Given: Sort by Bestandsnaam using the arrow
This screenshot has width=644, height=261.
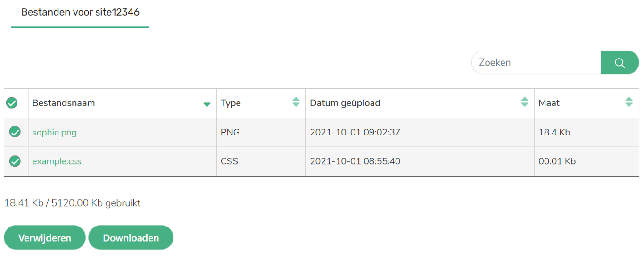Looking at the screenshot, I should pyautogui.click(x=206, y=104).
